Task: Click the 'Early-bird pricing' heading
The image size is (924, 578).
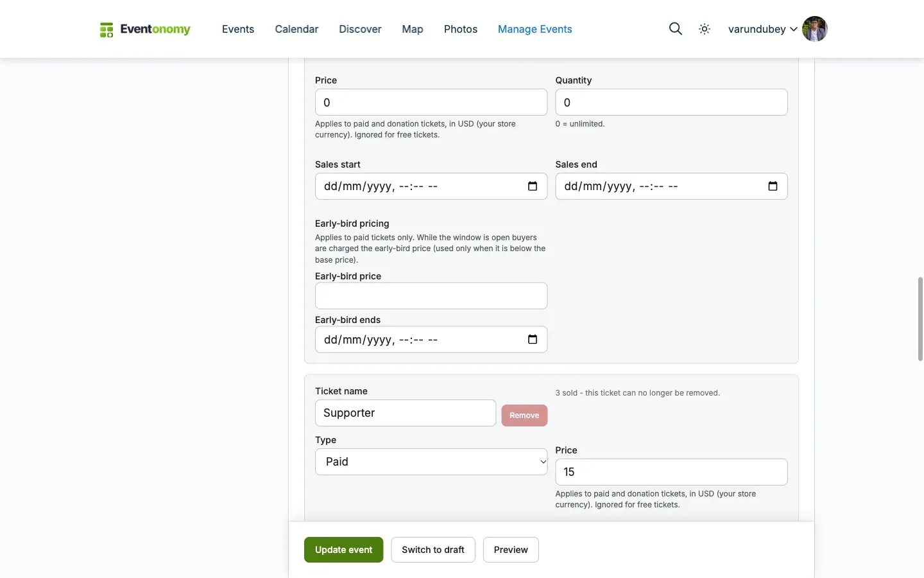Action: pos(352,223)
